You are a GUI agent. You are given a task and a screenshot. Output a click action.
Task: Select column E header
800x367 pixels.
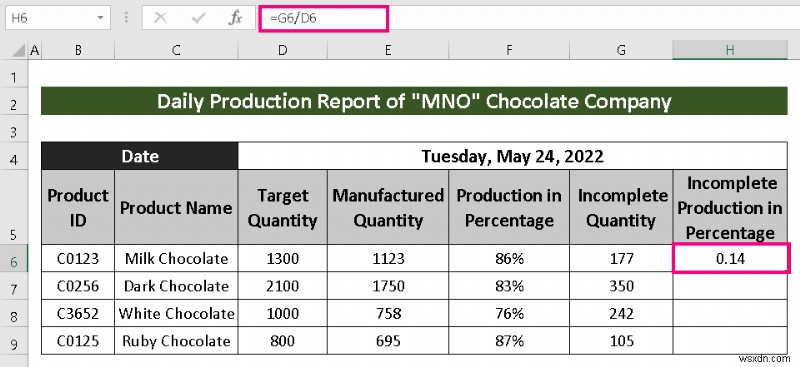tap(388, 50)
